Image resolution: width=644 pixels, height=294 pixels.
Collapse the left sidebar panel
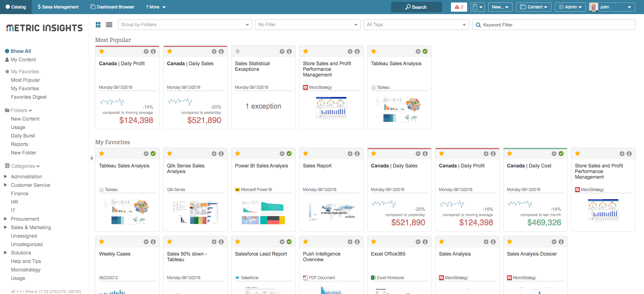tap(91, 158)
